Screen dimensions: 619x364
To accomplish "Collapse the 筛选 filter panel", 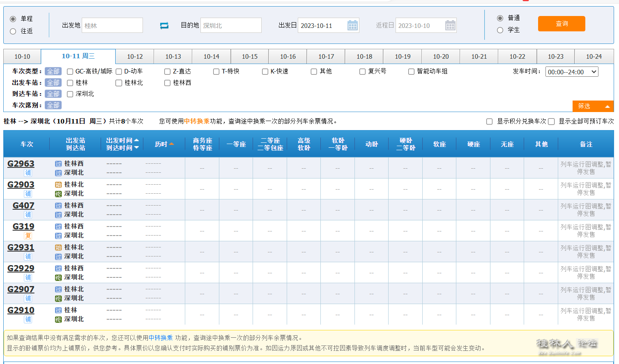I will point(593,106).
